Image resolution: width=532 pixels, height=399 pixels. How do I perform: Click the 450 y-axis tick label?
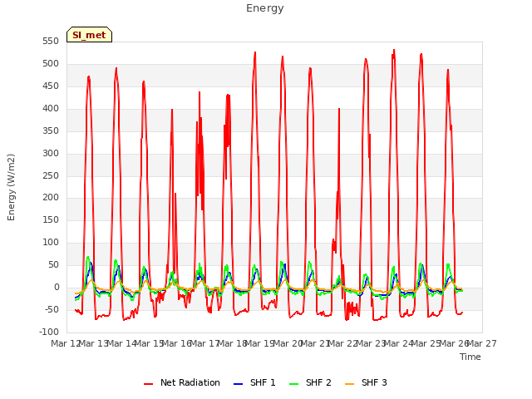[x=51, y=86]
